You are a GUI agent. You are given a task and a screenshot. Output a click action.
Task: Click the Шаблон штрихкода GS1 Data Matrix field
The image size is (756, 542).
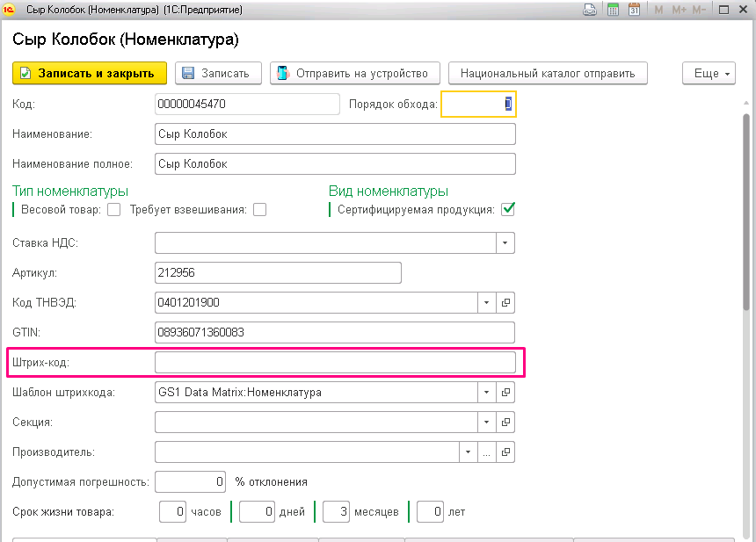[x=316, y=392]
